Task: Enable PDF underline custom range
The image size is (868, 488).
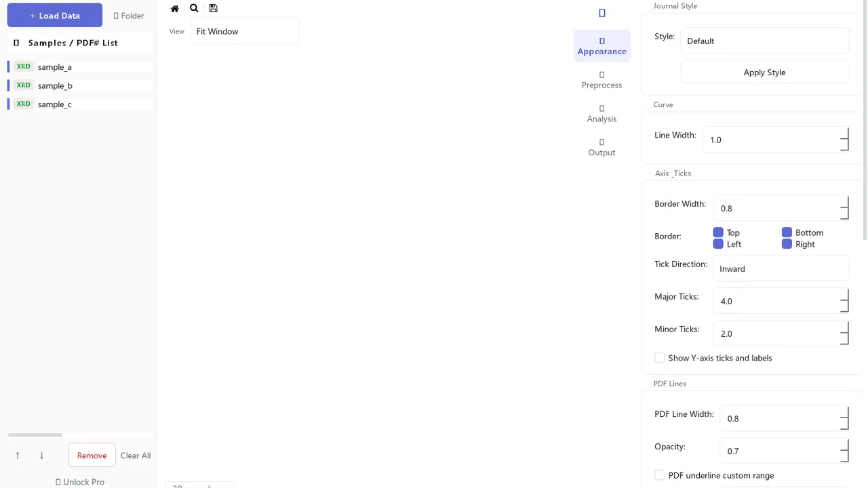Action: (x=660, y=475)
